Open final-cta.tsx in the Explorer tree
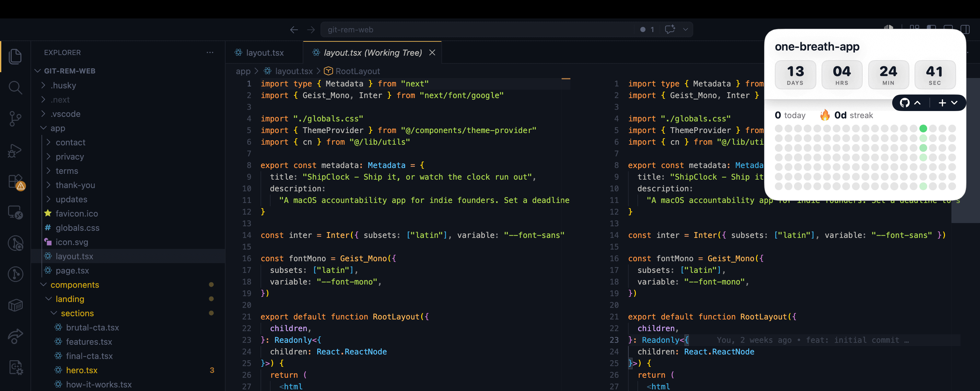 [x=128, y=356]
